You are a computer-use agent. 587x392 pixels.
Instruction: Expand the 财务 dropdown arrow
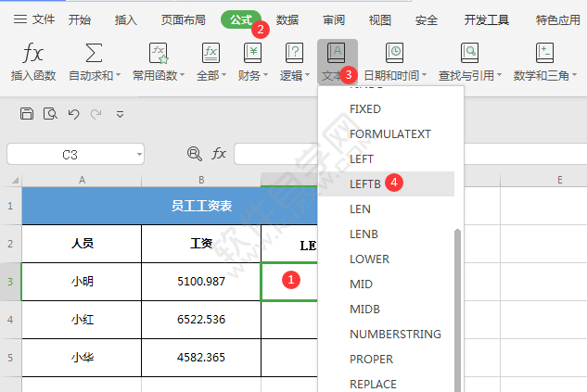tap(265, 76)
